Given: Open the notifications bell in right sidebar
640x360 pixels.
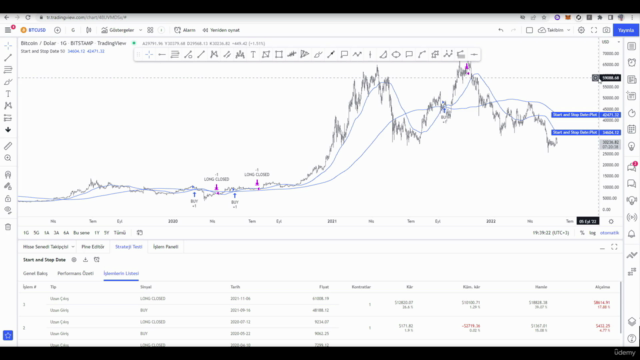Looking at the screenshot, I should [631, 234].
